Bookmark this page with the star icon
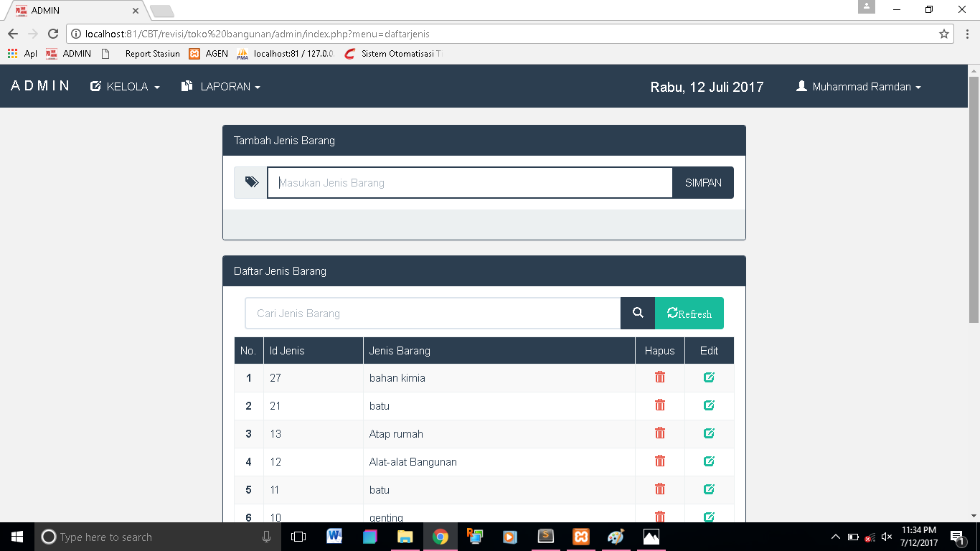The height and width of the screenshot is (551, 980). pyautogui.click(x=944, y=34)
